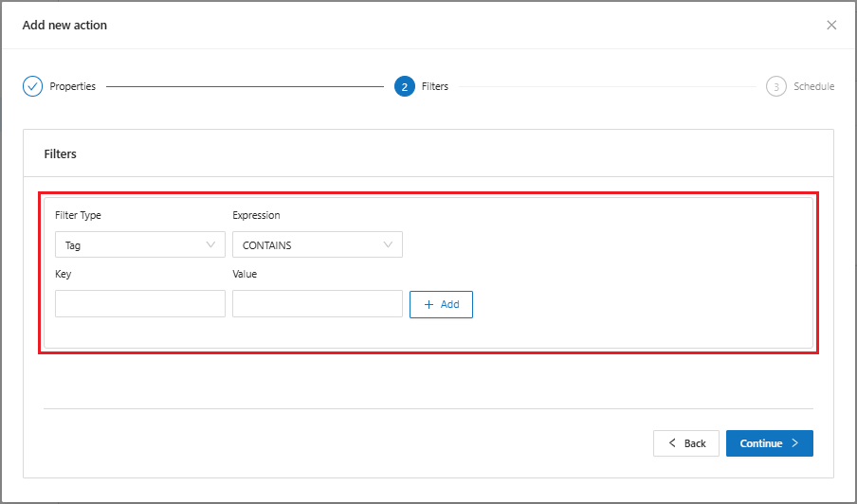This screenshot has height=504, width=857.
Task: Click the Expression dropdown chevron arrow
Action: pyautogui.click(x=388, y=245)
